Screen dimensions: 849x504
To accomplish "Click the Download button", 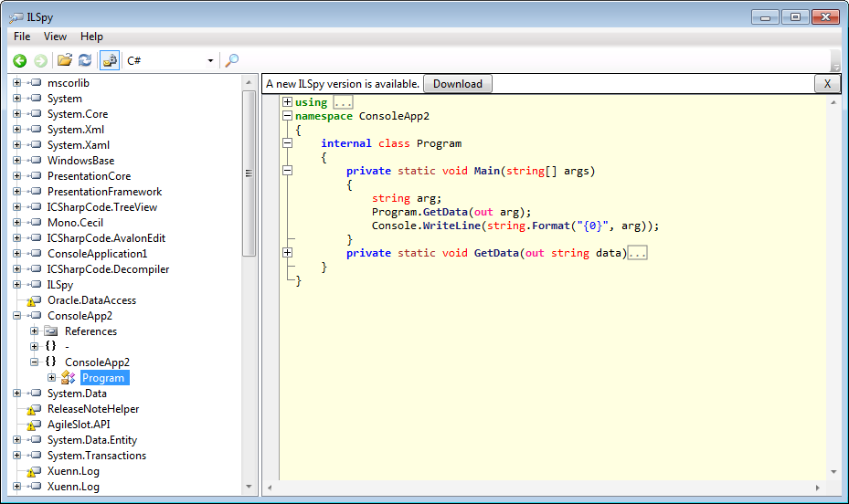I will click(x=458, y=84).
